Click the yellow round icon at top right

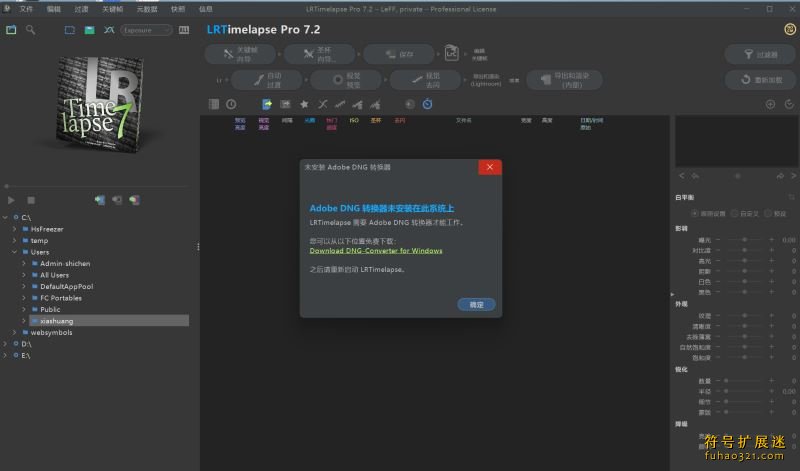click(x=790, y=29)
